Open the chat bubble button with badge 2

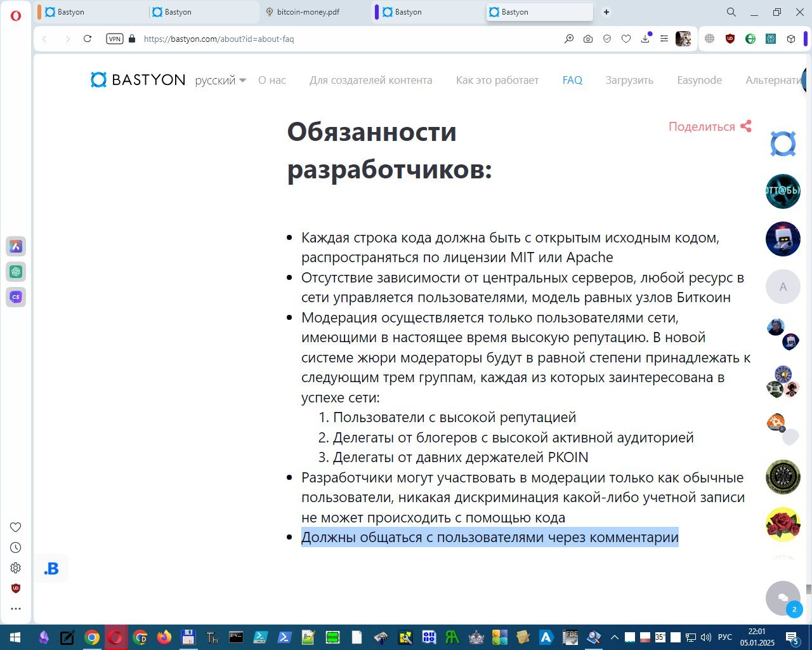click(783, 599)
